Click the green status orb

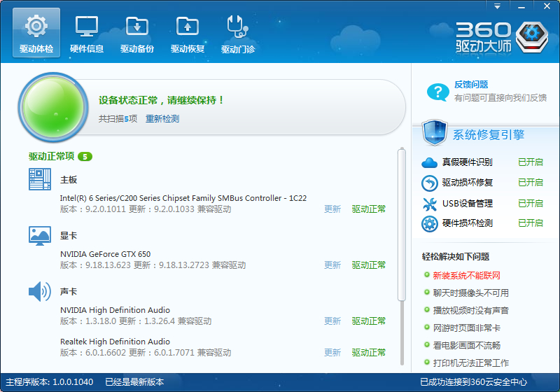(x=54, y=106)
